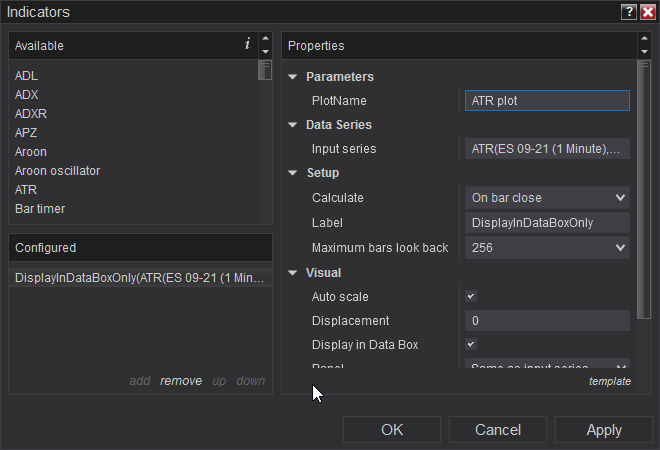
Task: Collapse the Setup section
Action: 292,173
